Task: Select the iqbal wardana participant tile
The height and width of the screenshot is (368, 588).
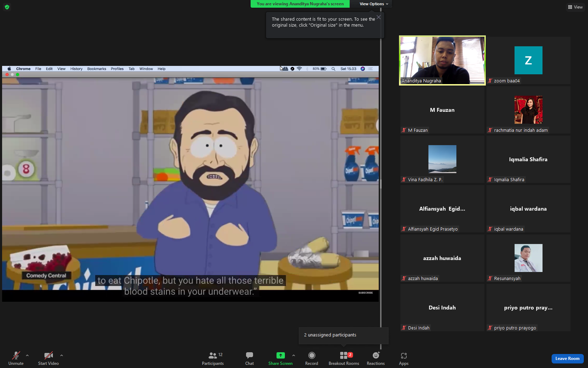Action: (528, 209)
